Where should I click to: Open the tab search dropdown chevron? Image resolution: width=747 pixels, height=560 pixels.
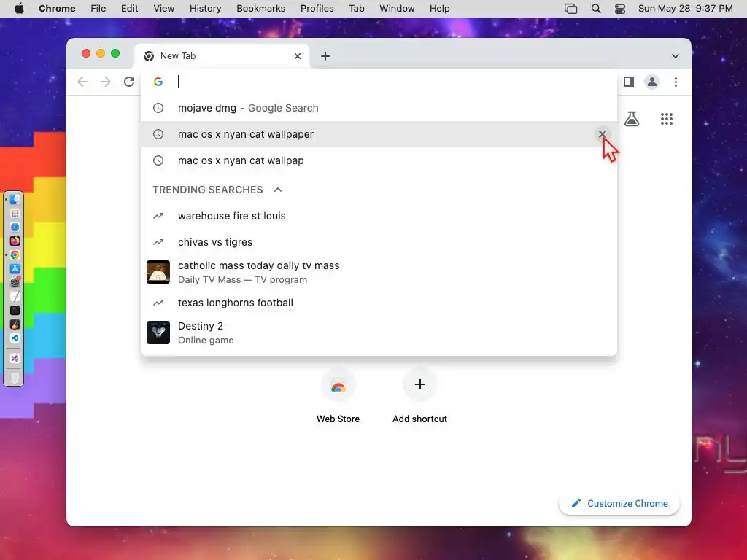pyautogui.click(x=675, y=56)
